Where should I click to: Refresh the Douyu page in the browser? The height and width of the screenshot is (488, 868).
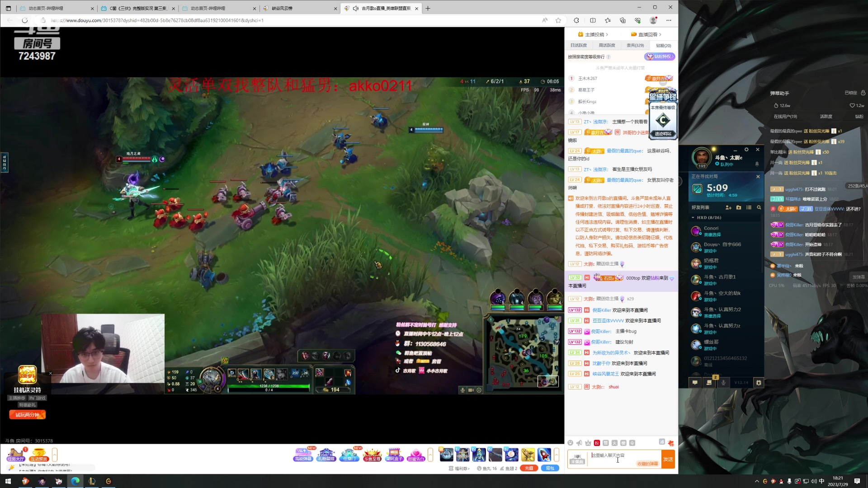point(25,20)
